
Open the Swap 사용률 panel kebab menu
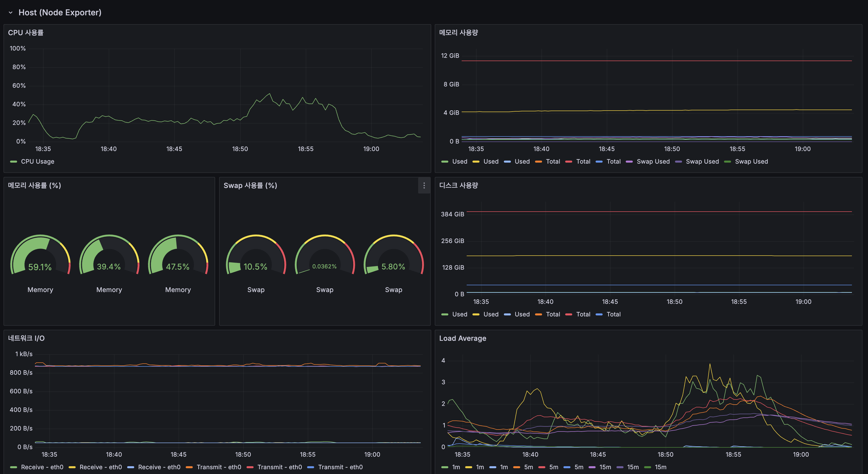pyautogui.click(x=424, y=185)
